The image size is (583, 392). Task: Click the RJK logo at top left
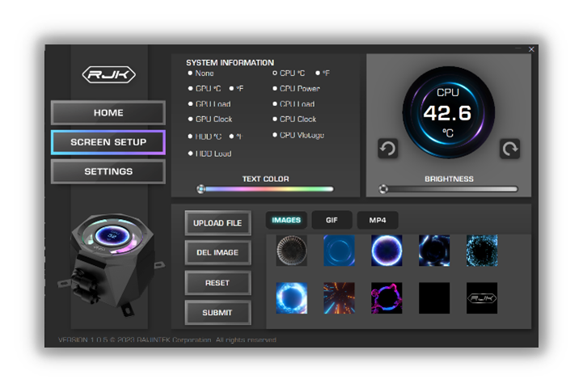[108, 74]
